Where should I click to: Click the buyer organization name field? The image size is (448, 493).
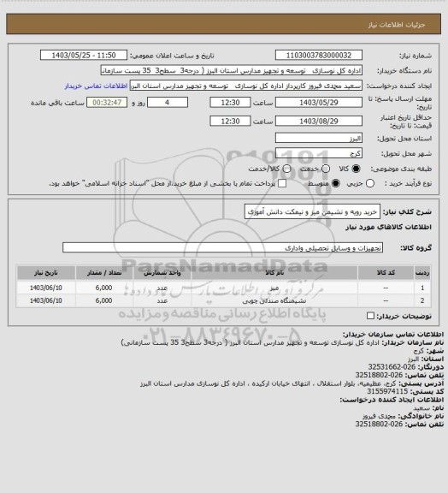pyautogui.click(x=231, y=71)
